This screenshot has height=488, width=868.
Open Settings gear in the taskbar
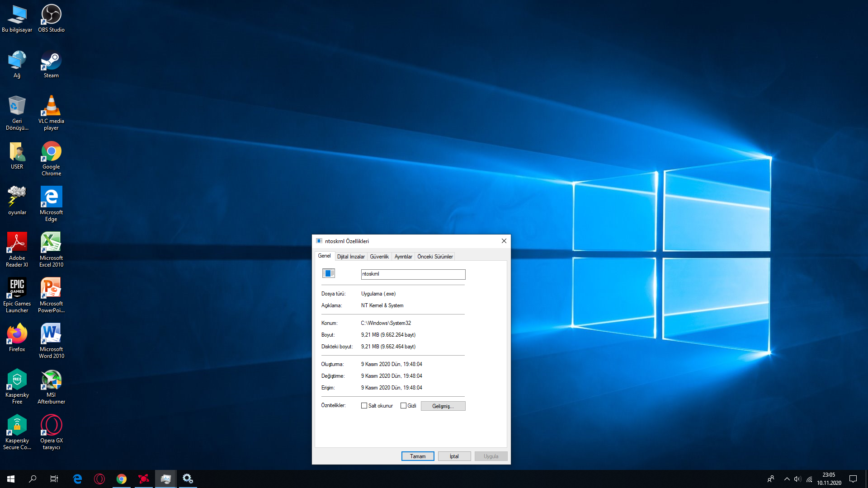click(188, 479)
